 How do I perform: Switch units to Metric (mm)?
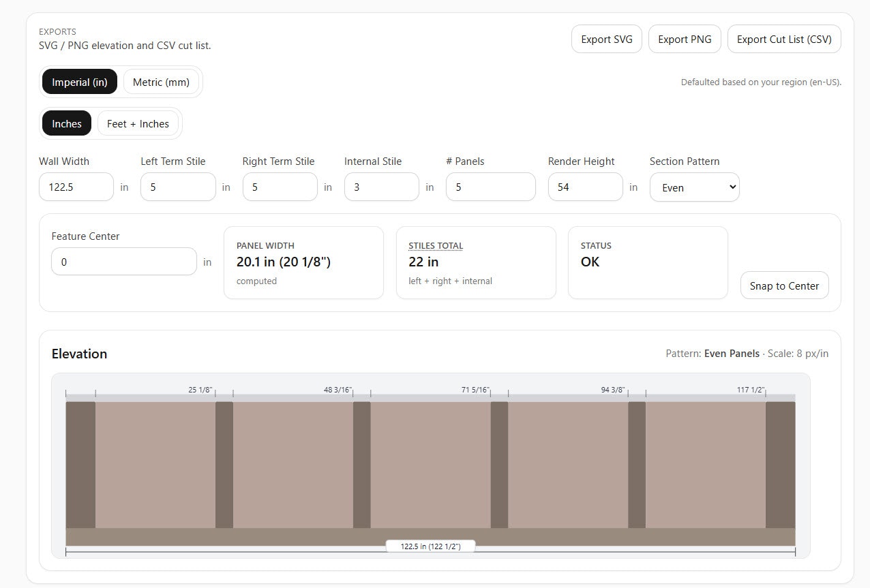pyautogui.click(x=161, y=82)
